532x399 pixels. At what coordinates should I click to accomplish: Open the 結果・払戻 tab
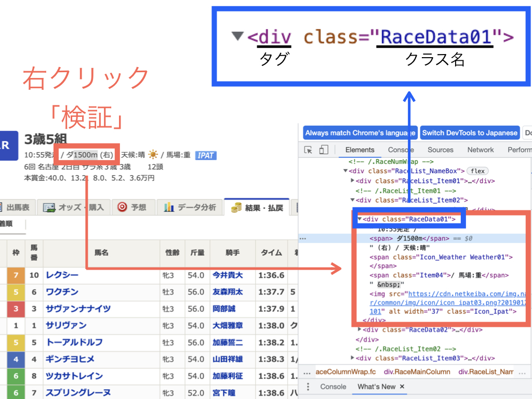click(257, 207)
